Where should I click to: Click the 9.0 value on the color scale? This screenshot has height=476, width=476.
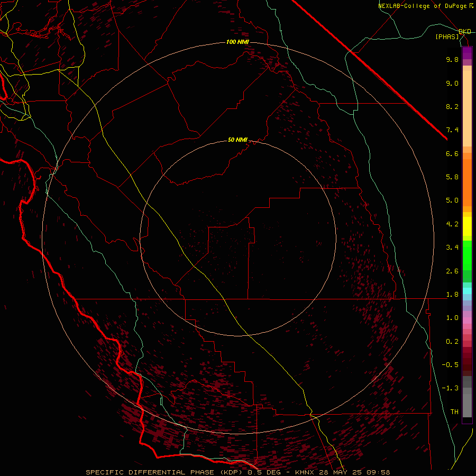tap(452, 83)
